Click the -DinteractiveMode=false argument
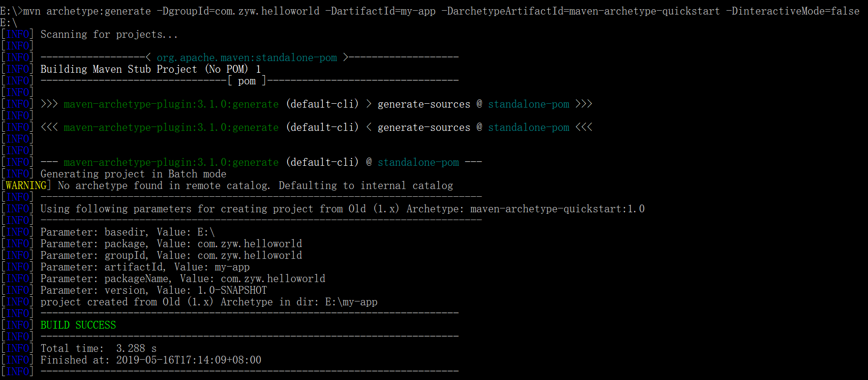This screenshot has width=868, height=380. (793, 11)
